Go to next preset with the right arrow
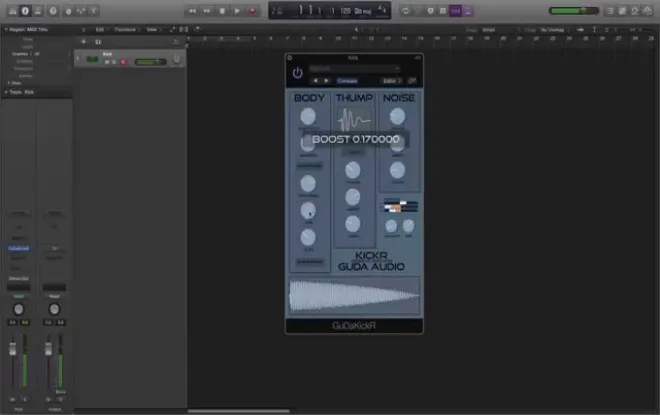 click(326, 80)
